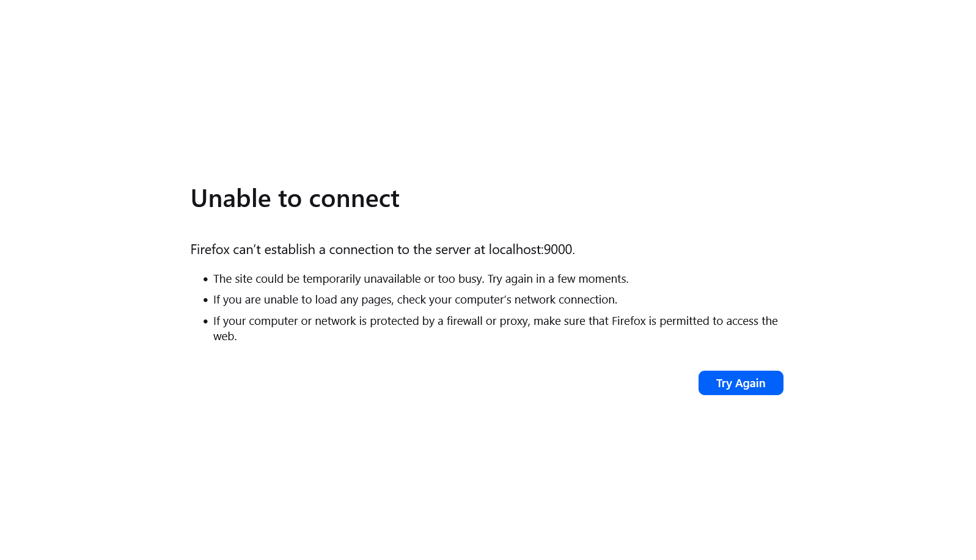Click the third bullet point marker
This screenshot has width=976, height=560.
[205, 321]
